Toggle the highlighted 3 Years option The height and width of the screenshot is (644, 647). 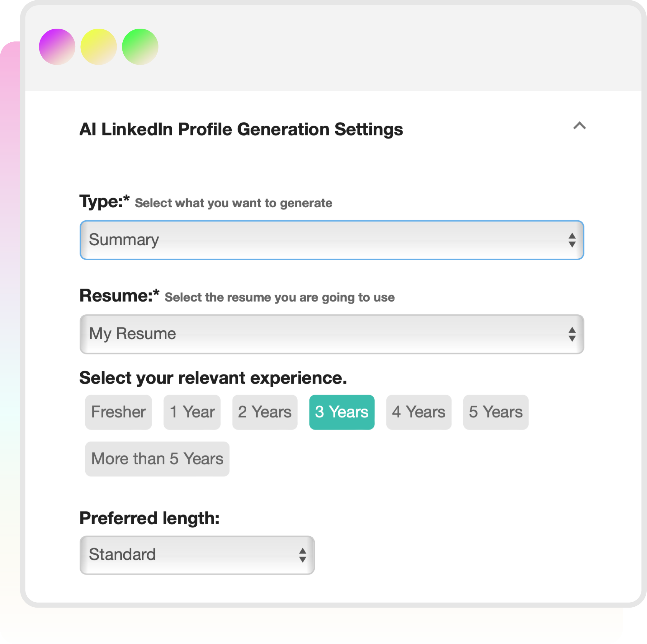point(342,412)
